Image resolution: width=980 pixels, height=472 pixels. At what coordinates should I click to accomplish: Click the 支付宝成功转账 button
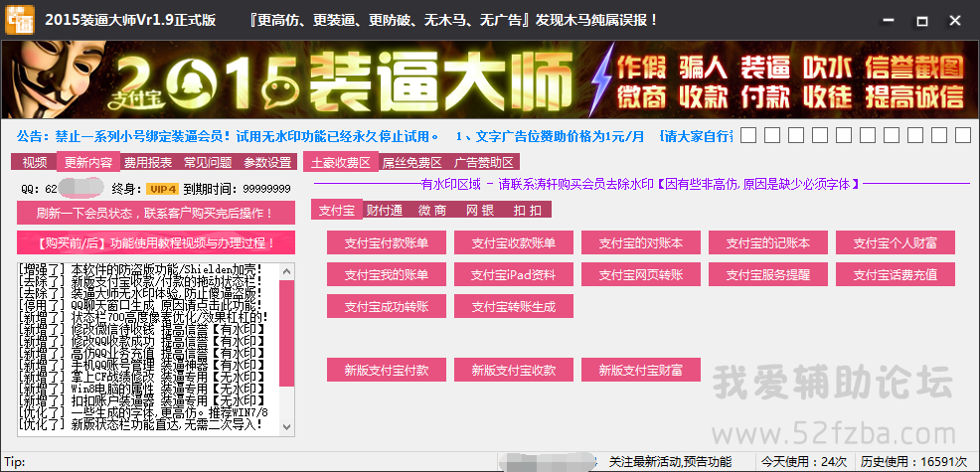click(x=387, y=306)
